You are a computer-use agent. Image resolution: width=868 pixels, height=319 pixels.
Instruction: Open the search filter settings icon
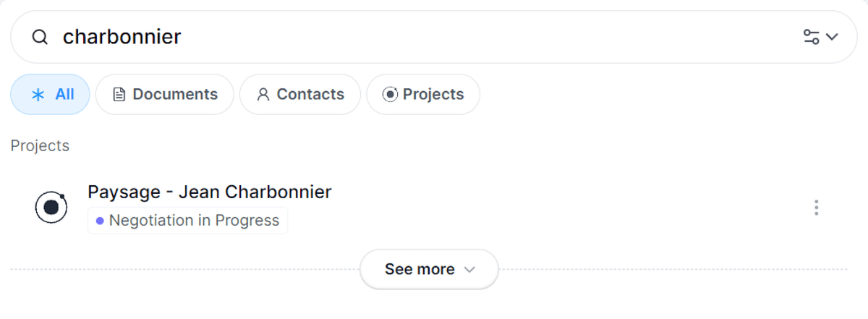812,37
